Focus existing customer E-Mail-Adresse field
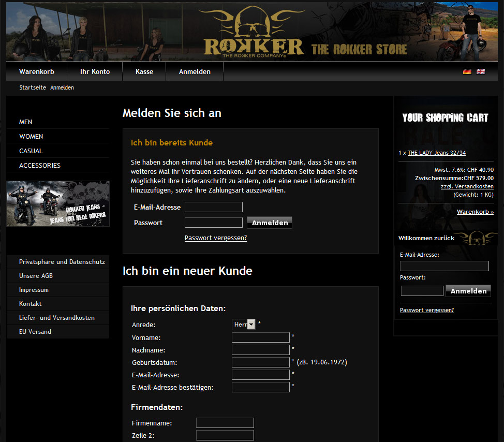Screen dimensions: 504x442 213,207
